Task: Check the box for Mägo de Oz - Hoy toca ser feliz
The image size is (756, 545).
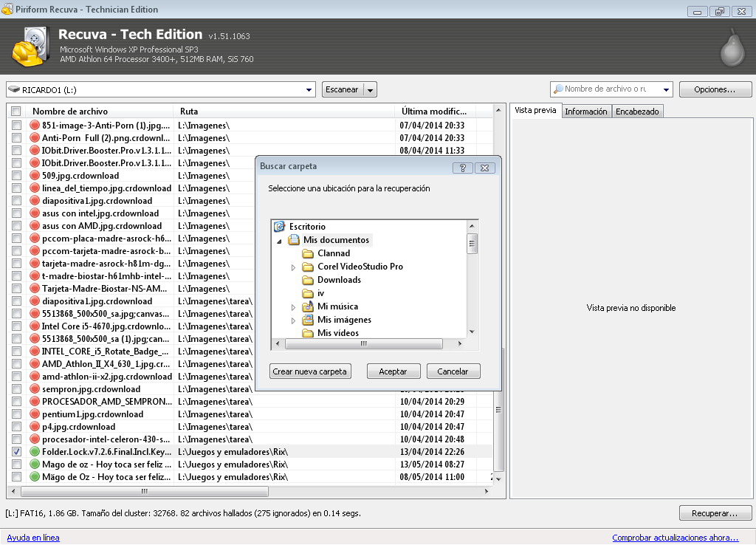Action: coord(16,476)
